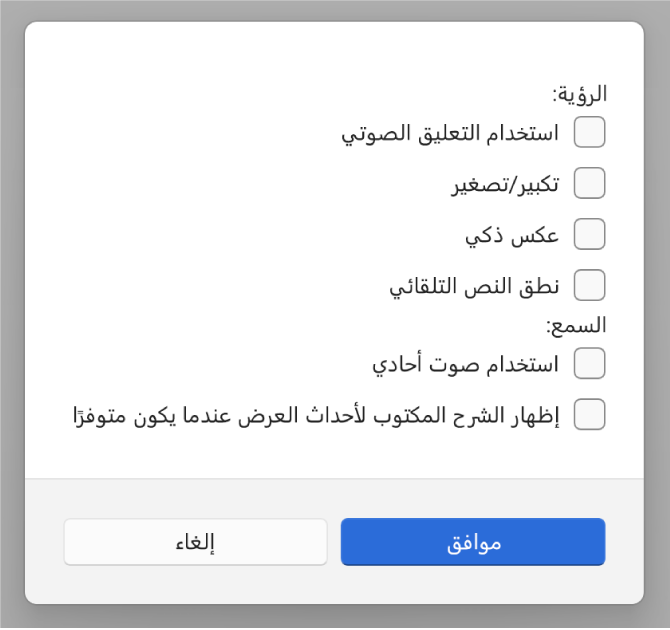Tick the تكبير/تصغير checkbox

[x=589, y=183]
